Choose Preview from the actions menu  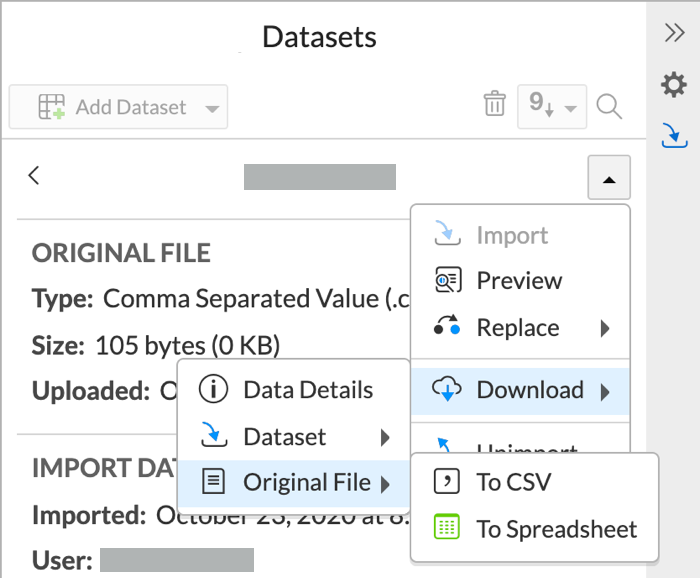(520, 281)
